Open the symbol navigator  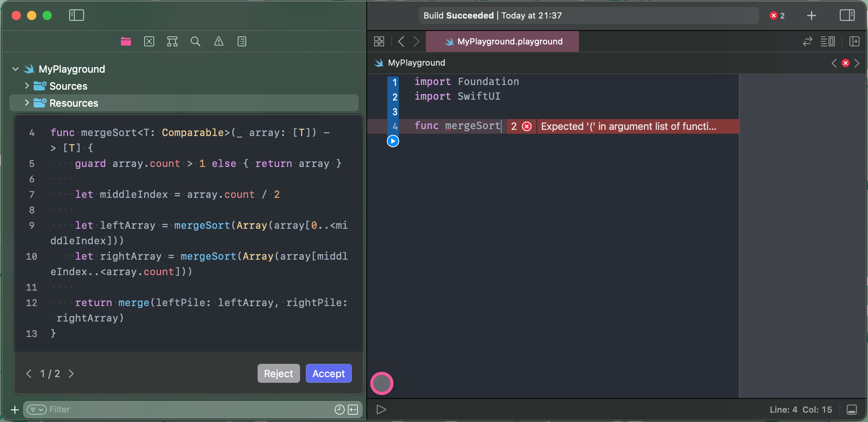click(172, 41)
